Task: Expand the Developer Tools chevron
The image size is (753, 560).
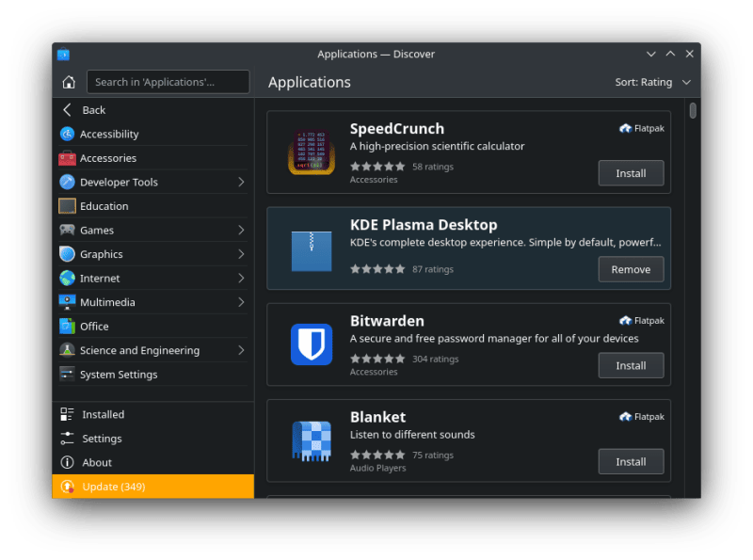Action: [241, 183]
